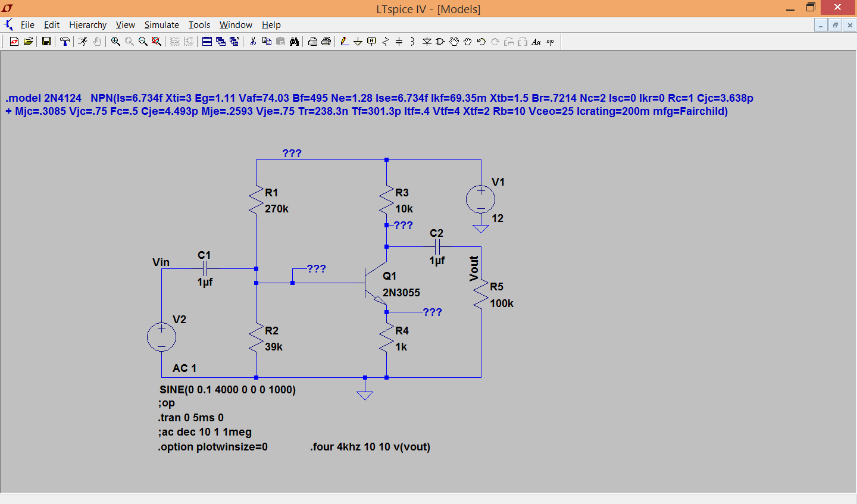This screenshot has height=504, width=857.
Task: Open the Simulate menu
Action: tap(161, 25)
